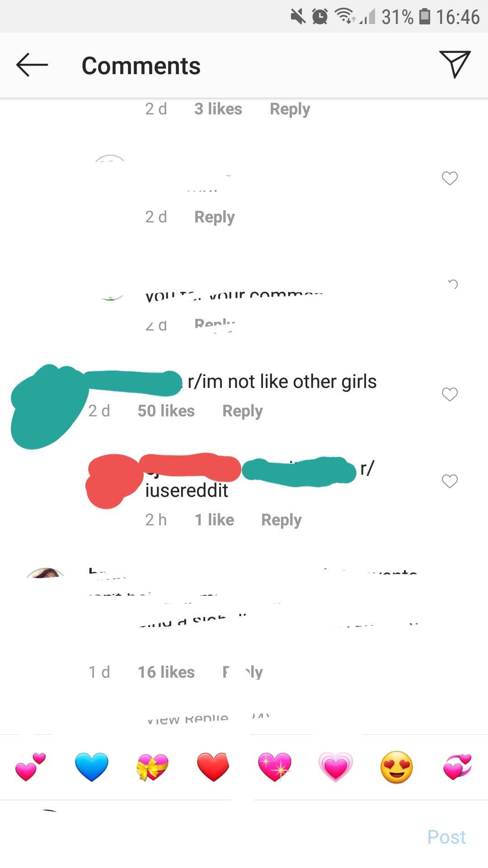The width and height of the screenshot is (488, 868).
Task: Insert the blue heart emoji
Action: coord(92,767)
